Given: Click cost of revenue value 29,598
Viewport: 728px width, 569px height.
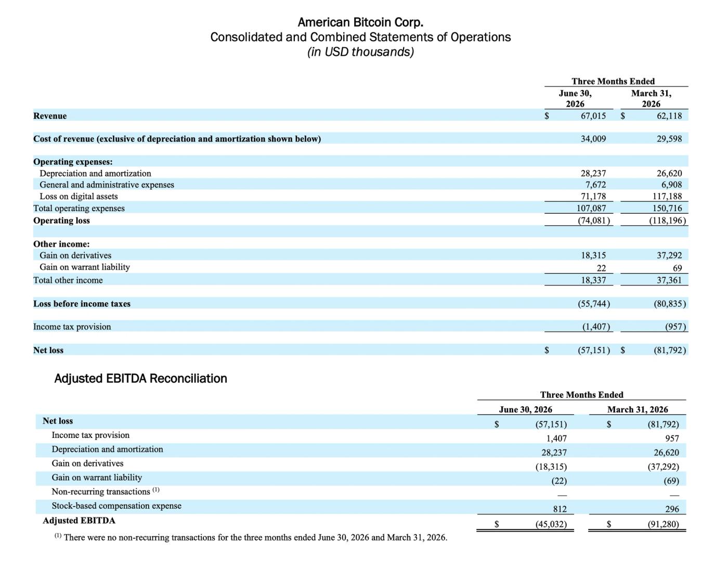Looking at the screenshot, I should 669,139.
